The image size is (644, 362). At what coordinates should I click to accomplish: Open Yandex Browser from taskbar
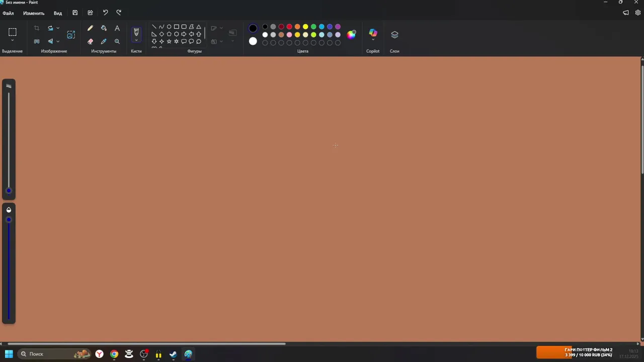coord(100,354)
